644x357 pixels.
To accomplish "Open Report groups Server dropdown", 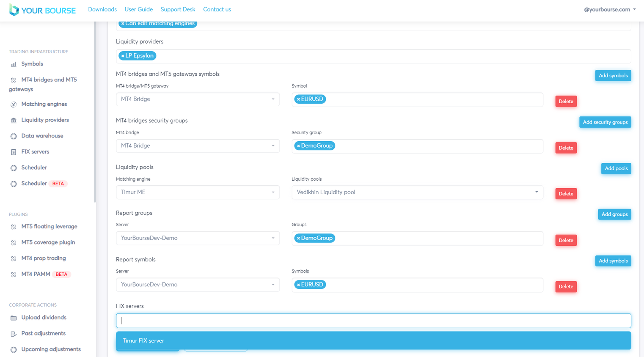I will 198,238.
